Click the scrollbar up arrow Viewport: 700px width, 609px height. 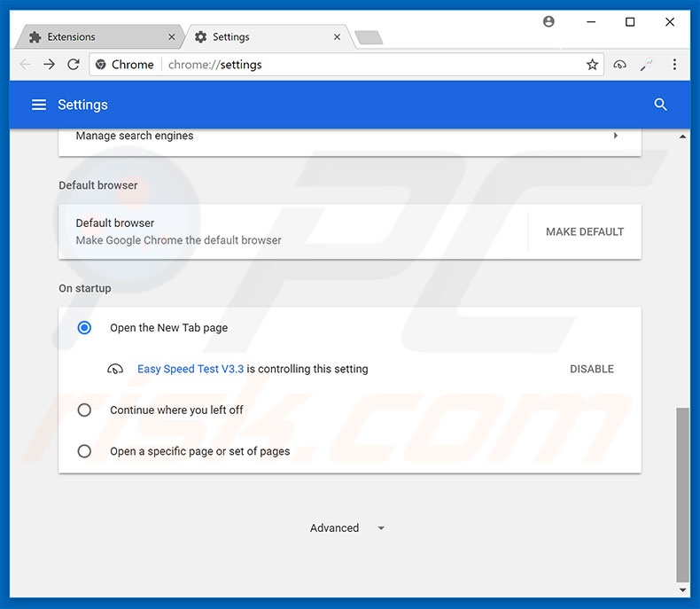tap(682, 137)
